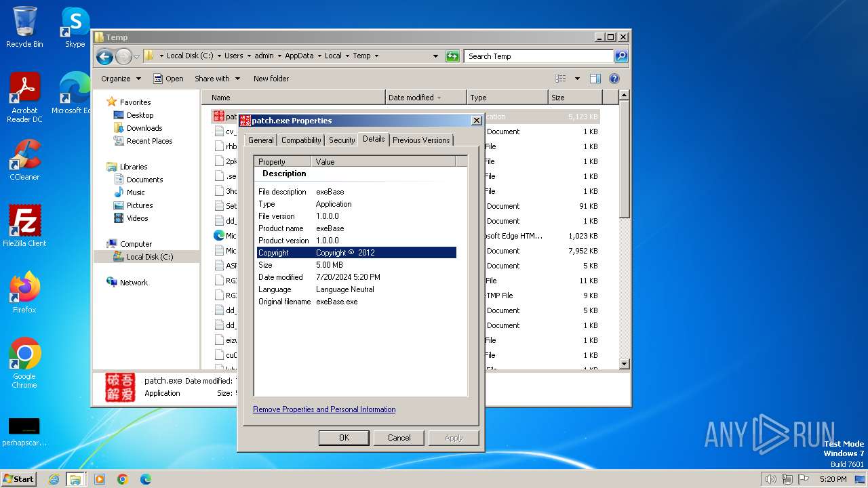868x488 pixels.
Task: Click the Start button on the taskbar
Action: (x=19, y=479)
